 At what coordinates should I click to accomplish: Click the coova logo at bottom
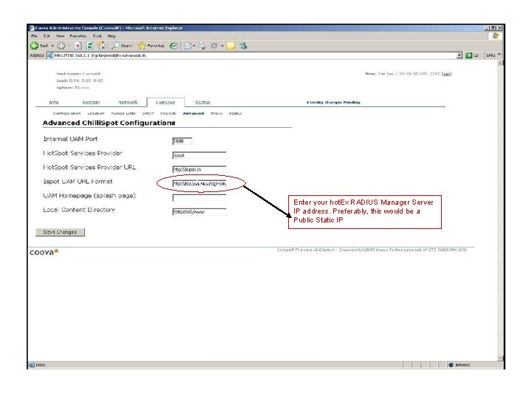(x=44, y=252)
